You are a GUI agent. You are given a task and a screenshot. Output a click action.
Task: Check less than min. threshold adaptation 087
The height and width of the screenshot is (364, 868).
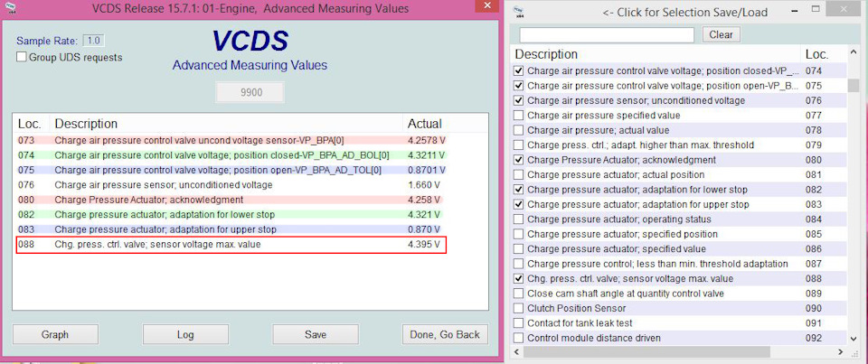pos(518,264)
